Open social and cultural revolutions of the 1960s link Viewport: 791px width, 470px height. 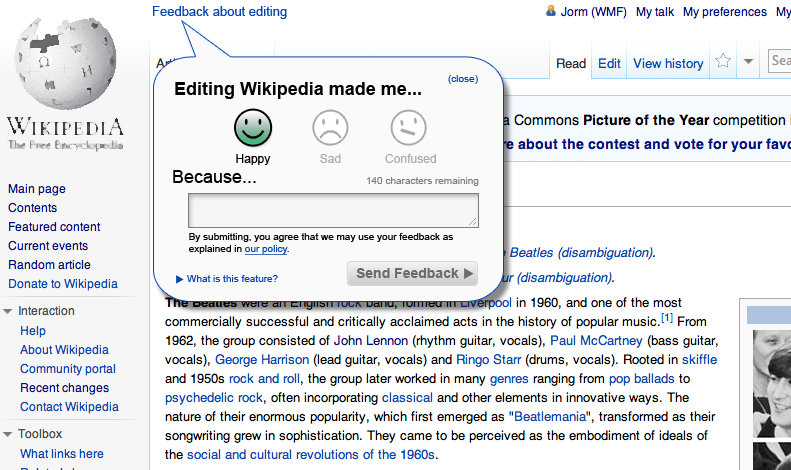coord(311,455)
